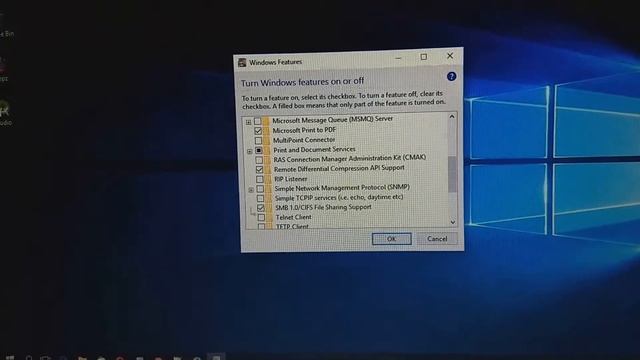Click folder icon beside Simple Network Management Protocol
Screen dimensions: 640x360
pyautogui.click(x=269, y=189)
